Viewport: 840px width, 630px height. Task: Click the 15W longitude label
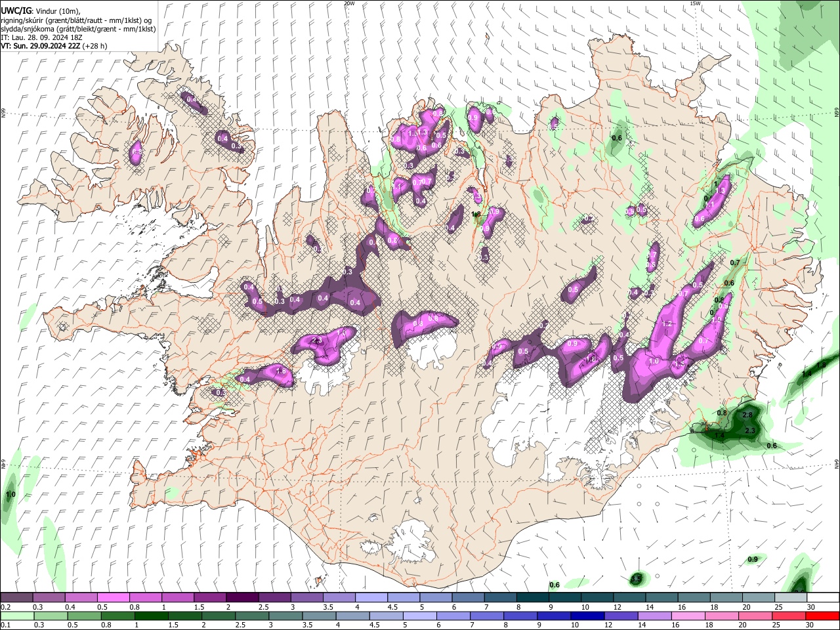(x=695, y=3)
